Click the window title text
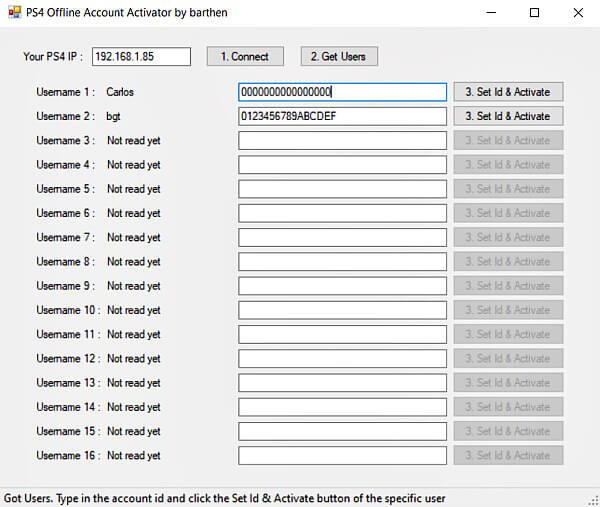The width and height of the screenshot is (600, 507). [x=127, y=13]
